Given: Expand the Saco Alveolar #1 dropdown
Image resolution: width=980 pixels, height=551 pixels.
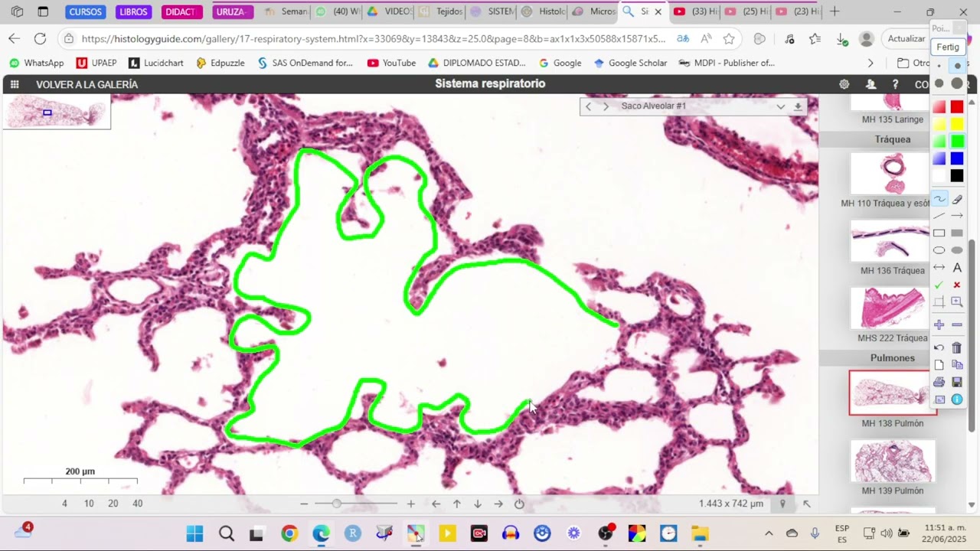Looking at the screenshot, I should tap(780, 106).
